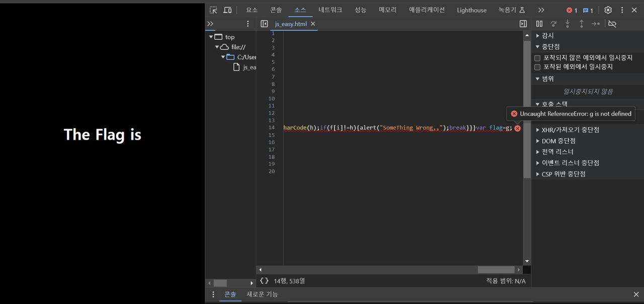Viewport: 644px width, 304px height.
Task: Click the editor horizontal scrollbar thumb
Action: pos(496,270)
